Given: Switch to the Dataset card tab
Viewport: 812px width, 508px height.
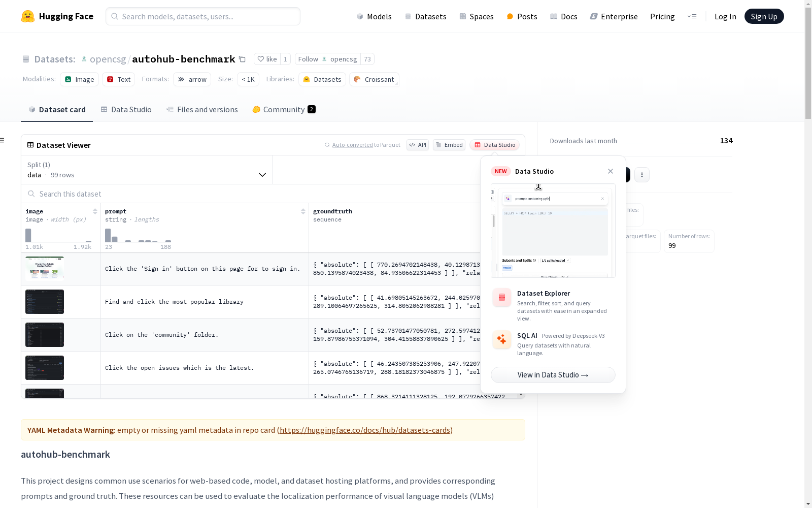Looking at the screenshot, I should pyautogui.click(x=57, y=110).
